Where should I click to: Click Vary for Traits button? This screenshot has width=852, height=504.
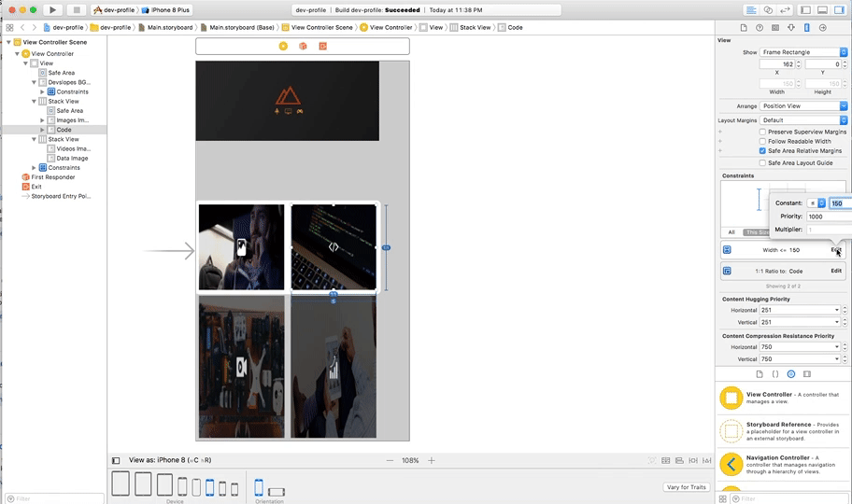click(687, 487)
